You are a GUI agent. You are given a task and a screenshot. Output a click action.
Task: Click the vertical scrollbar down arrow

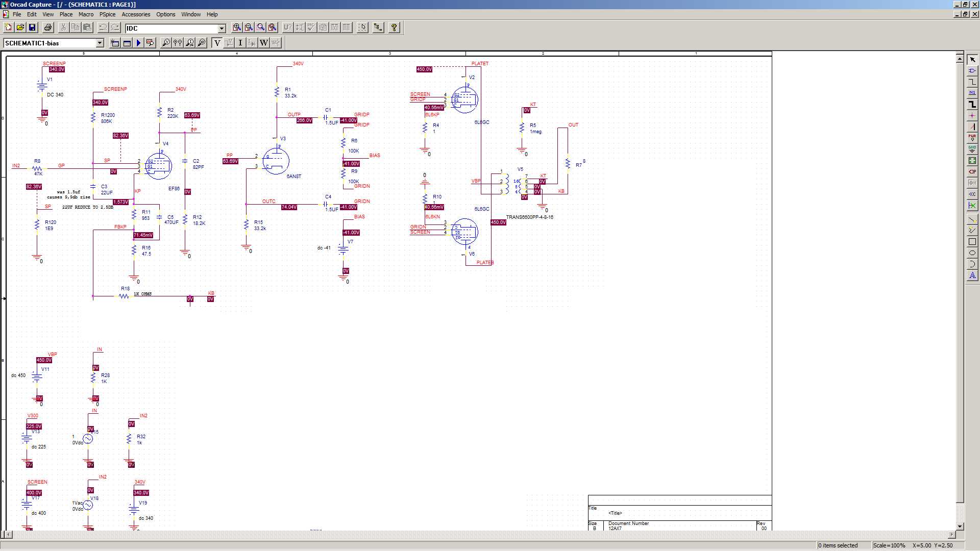tap(960, 526)
